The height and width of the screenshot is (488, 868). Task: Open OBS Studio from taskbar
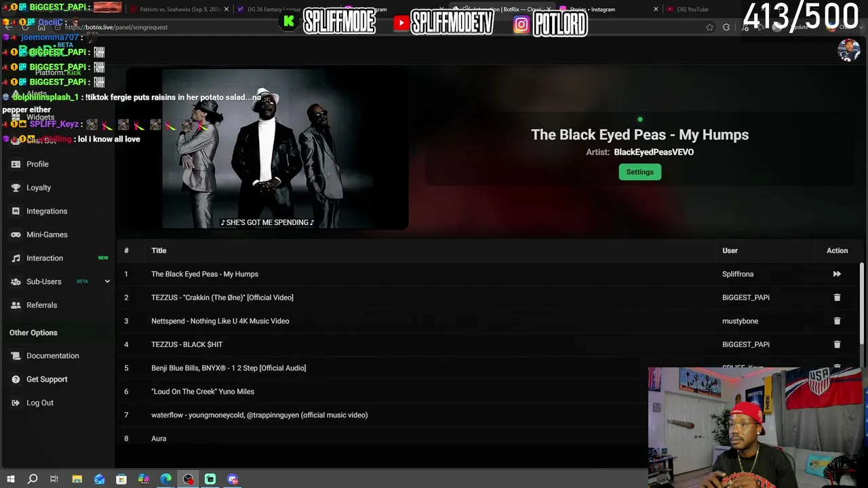tap(188, 479)
